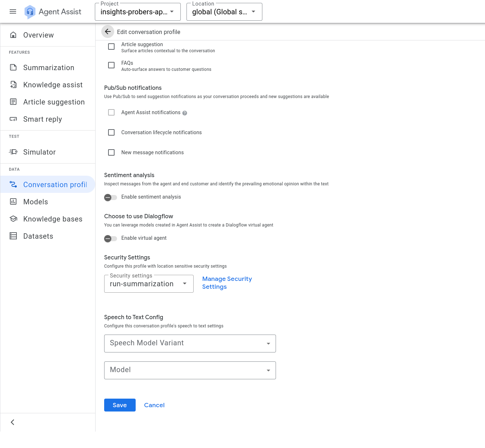Collapse the sidebar with the chevron icon
The image size is (485, 448).
click(x=13, y=422)
